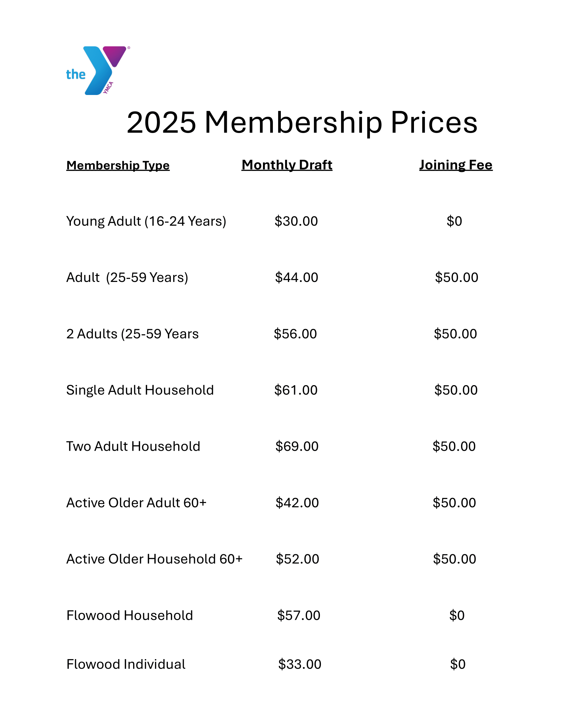Click the $44.00 monthly draft price
The width and height of the screenshot is (563, 728).
296,278
